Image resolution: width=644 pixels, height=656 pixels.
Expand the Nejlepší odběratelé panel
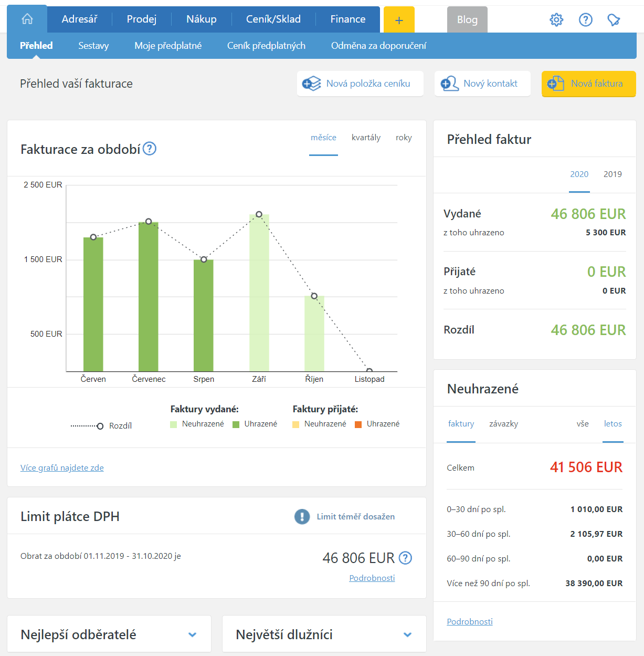coord(192,634)
